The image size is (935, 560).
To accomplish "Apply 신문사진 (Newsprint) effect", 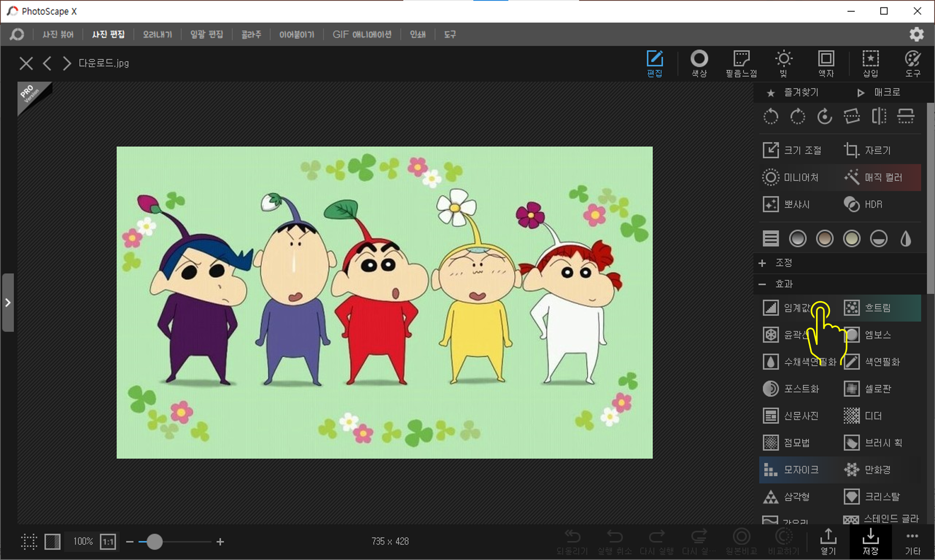I will tap(791, 415).
